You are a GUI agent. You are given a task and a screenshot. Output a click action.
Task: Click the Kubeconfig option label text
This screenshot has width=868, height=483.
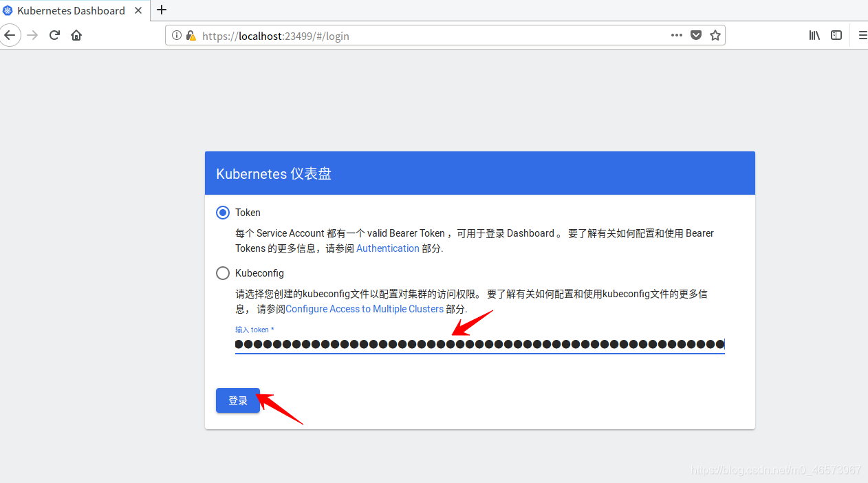259,273
